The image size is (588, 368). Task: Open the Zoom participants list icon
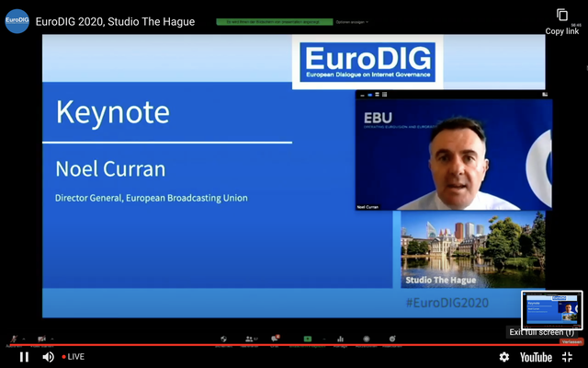point(249,339)
